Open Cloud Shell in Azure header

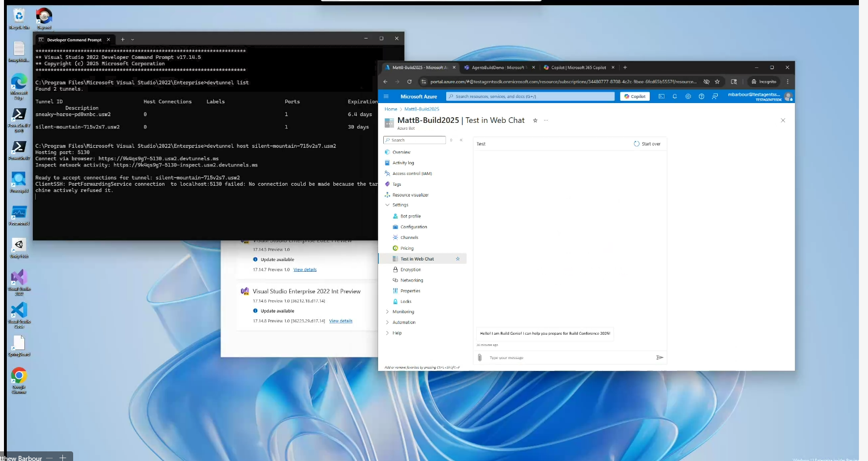pyautogui.click(x=661, y=96)
